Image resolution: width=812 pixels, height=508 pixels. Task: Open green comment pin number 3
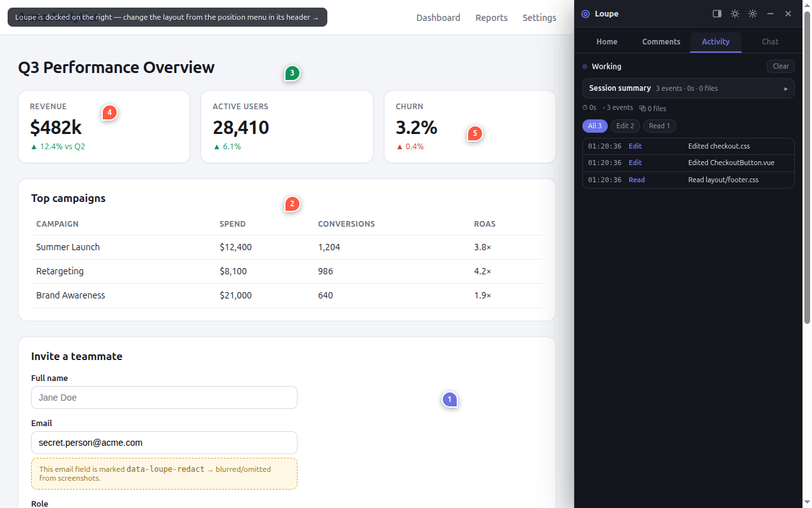[292, 73]
